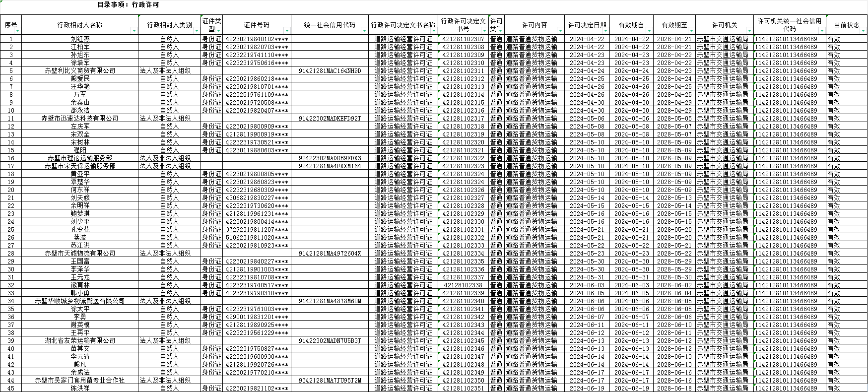Select the name cell 覃楚华

pyautogui.click(x=80, y=182)
